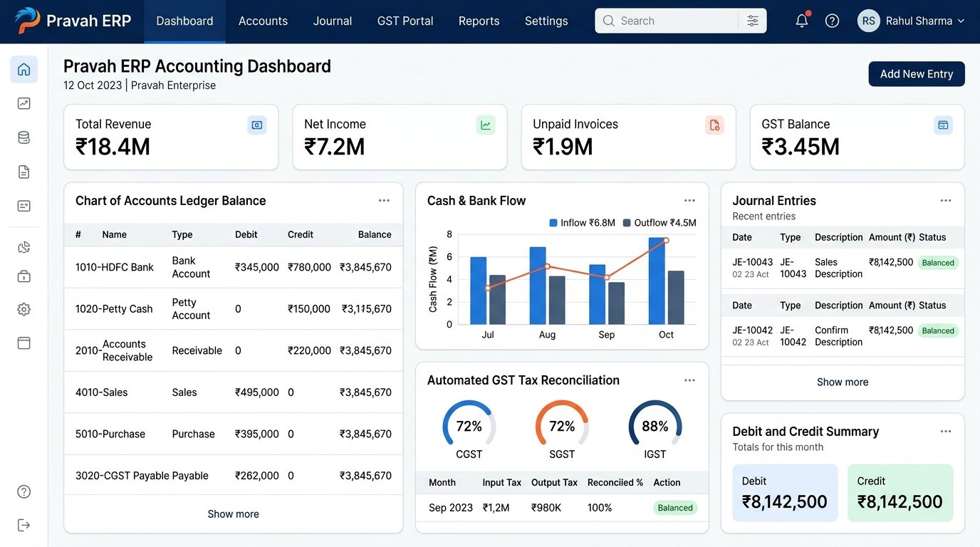The image size is (980, 547).
Task: Click the CGST 72% gauge
Action: coord(469,426)
